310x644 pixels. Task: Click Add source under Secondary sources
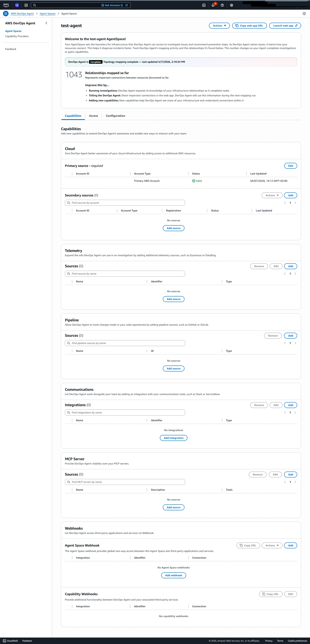click(x=174, y=228)
